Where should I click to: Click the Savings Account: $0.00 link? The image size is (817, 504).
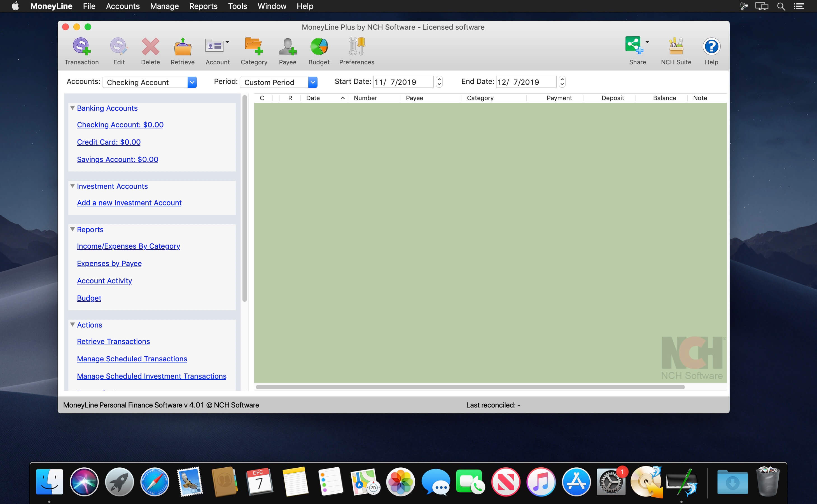click(x=117, y=159)
